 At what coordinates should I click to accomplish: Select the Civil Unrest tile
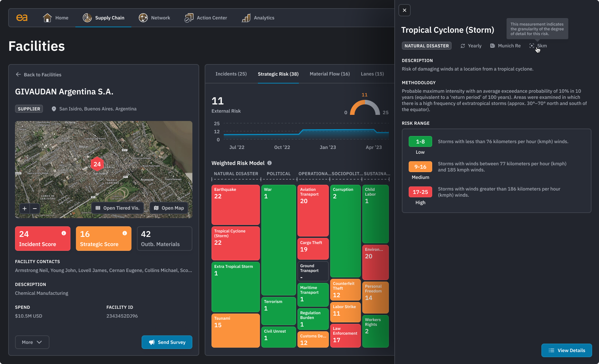(x=279, y=337)
